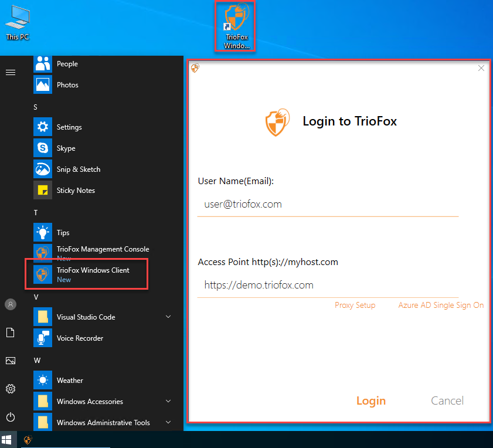The width and height of the screenshot is (493, 448).
Task: Click the 'TrioFox Management Console' label
Action: [x=103, y=249]
